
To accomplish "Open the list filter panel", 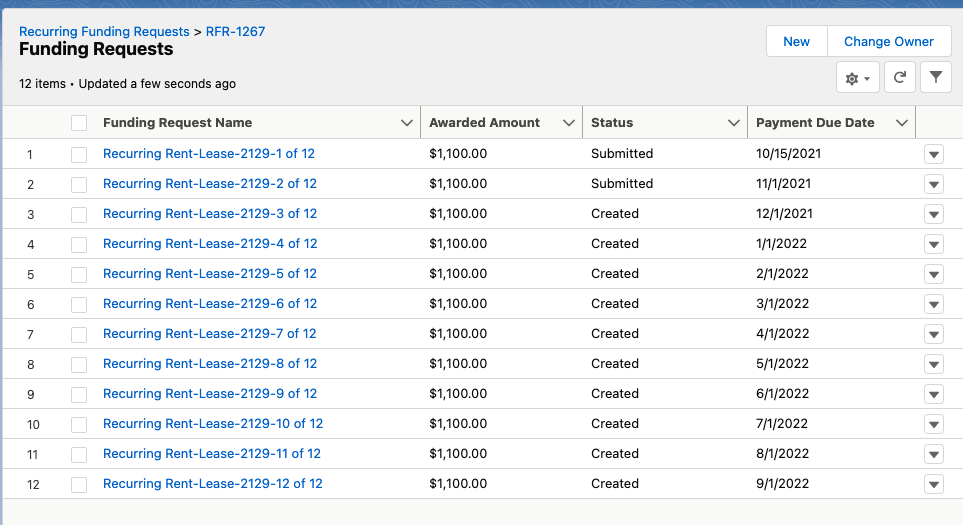I will click(935, 78).
